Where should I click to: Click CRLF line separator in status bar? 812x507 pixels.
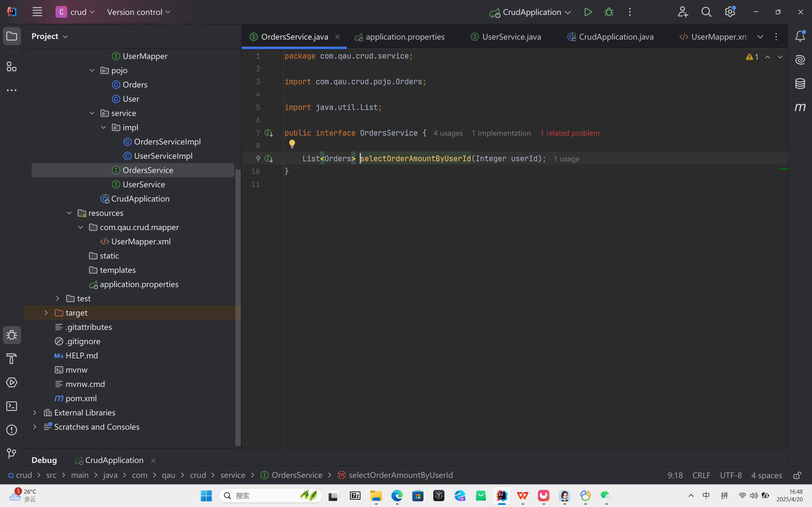click(701, 475)
